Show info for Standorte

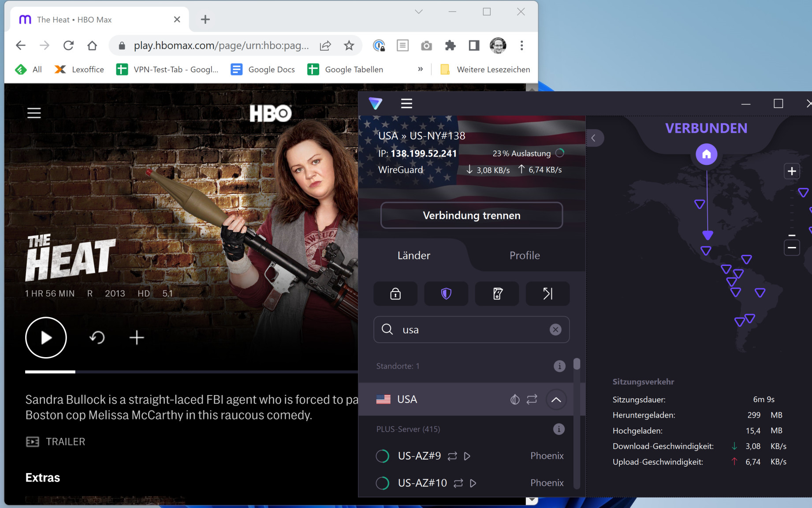pos(559,366)
